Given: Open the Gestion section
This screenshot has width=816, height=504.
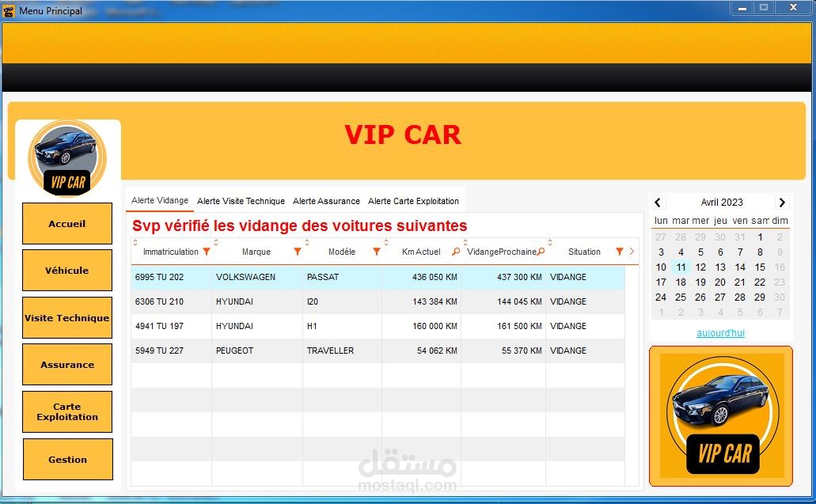Looking at the screenshot, I should pos(68,460).
